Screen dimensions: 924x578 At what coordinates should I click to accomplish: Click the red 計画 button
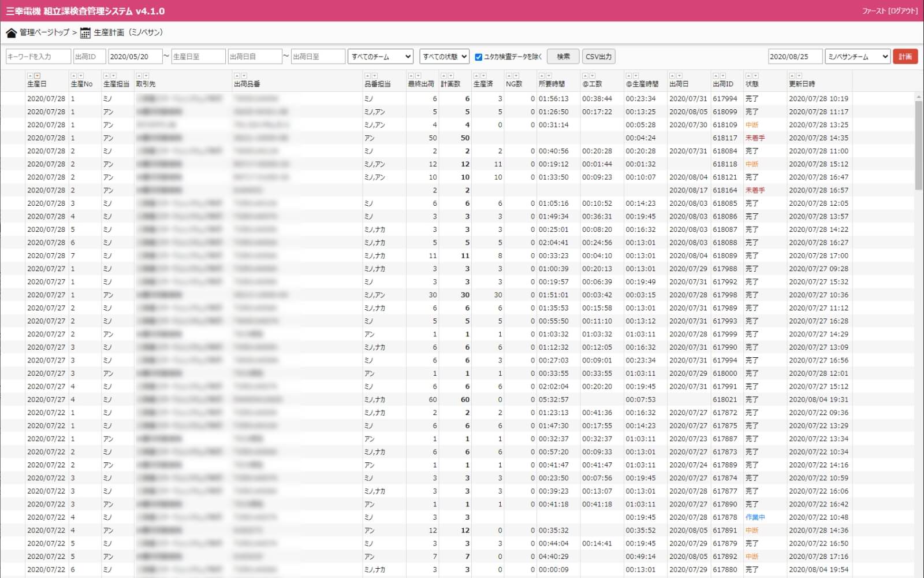[x=905, y=57]
